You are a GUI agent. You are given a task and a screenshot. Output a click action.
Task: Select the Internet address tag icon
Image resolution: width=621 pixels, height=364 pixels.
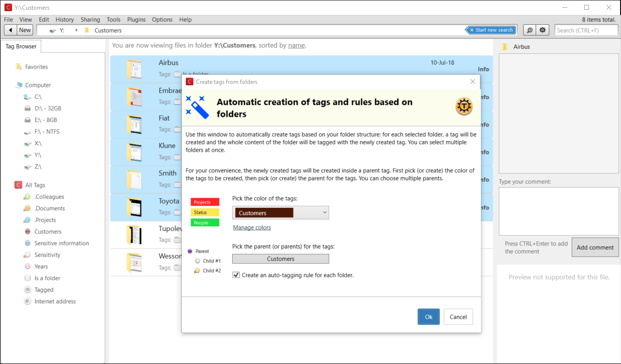(28, 301)
